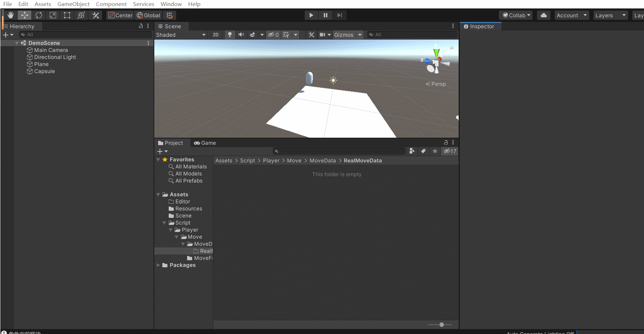Open the File menu
This screenshot has width=644, height=334.
click(7, 4)
